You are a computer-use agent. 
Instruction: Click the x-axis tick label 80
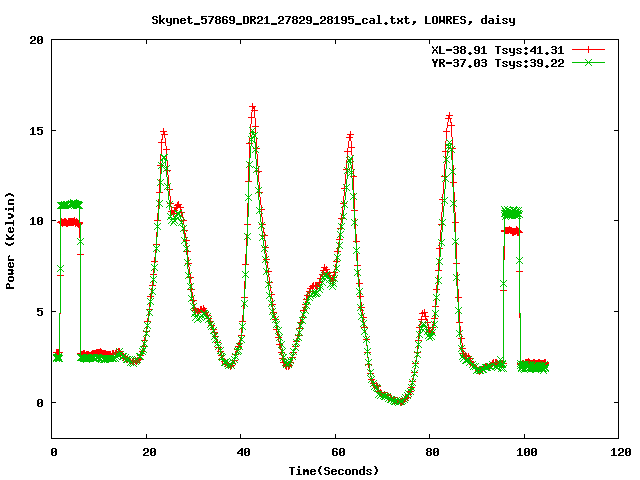pos(432,452)
